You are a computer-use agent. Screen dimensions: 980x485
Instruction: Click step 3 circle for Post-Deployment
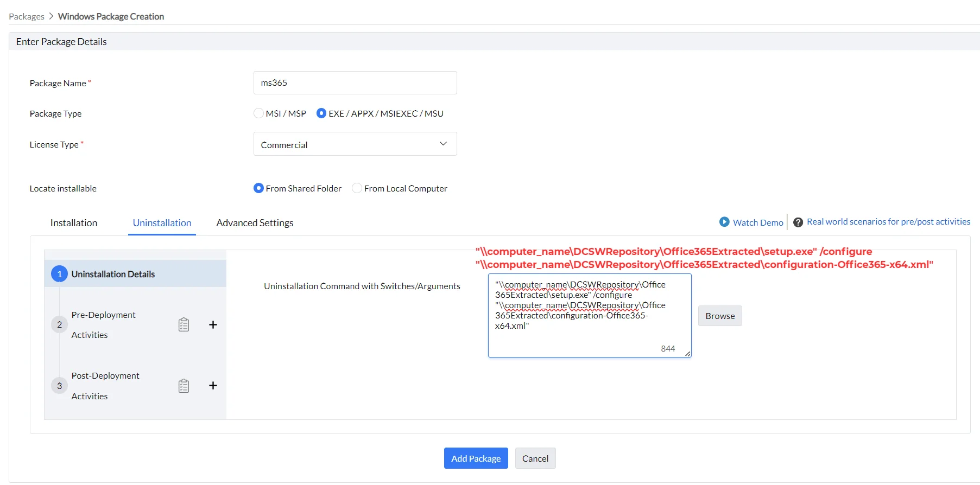[x=59, y=386]
